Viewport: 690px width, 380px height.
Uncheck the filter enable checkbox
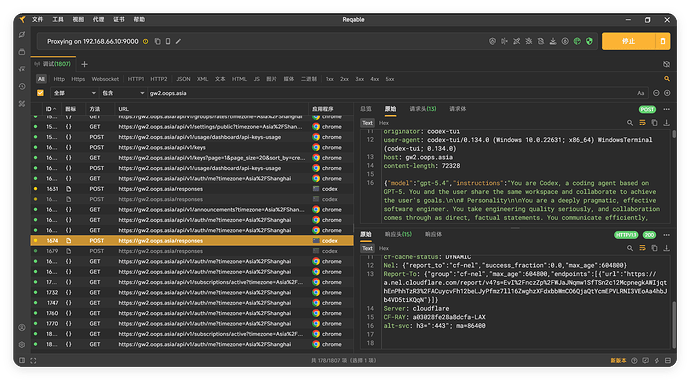tap(40, 93)
